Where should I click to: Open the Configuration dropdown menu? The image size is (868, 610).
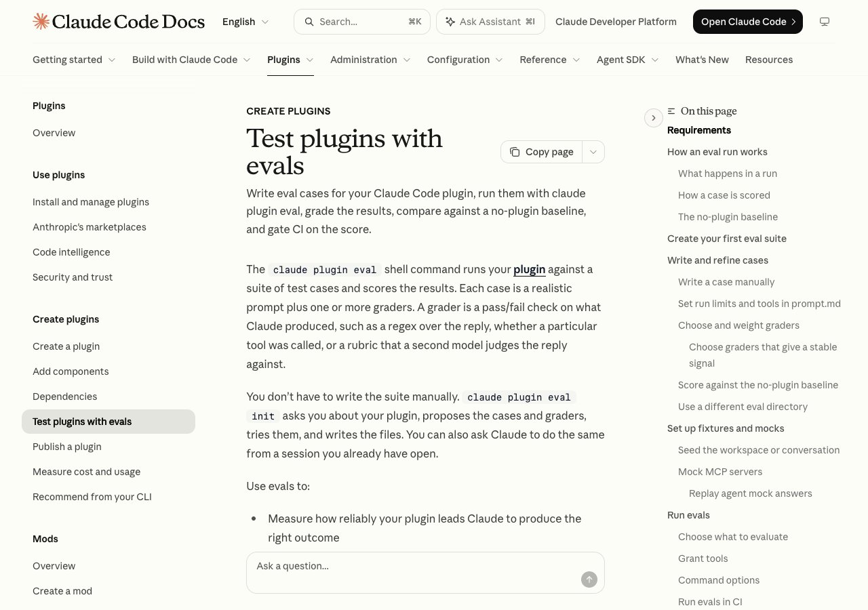(x=465, y=60)
